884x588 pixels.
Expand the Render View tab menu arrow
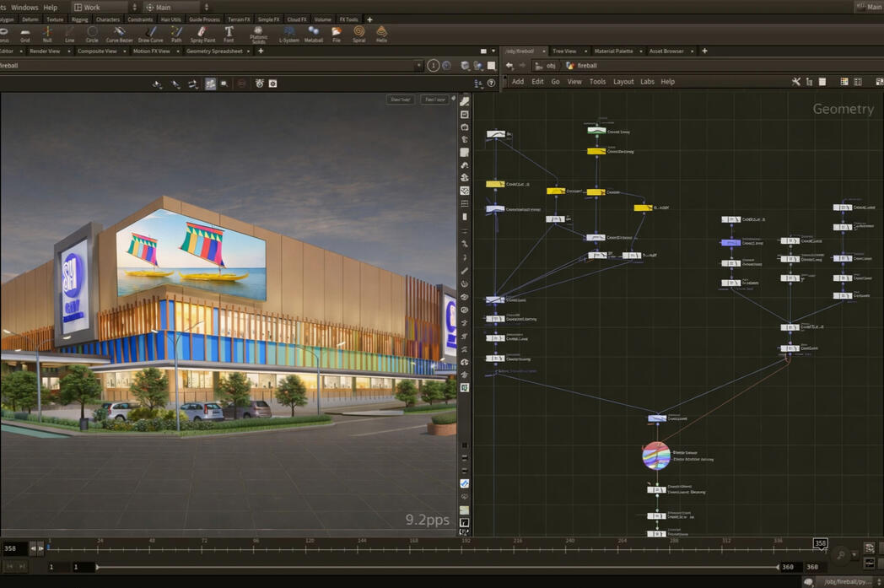pyautogui.click(x=69, y=51)
